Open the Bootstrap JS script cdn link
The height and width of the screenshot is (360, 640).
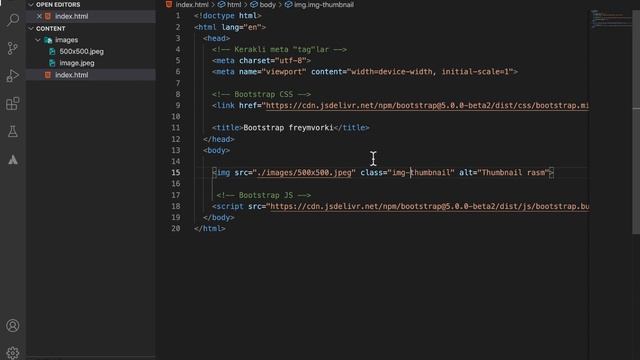429,206
